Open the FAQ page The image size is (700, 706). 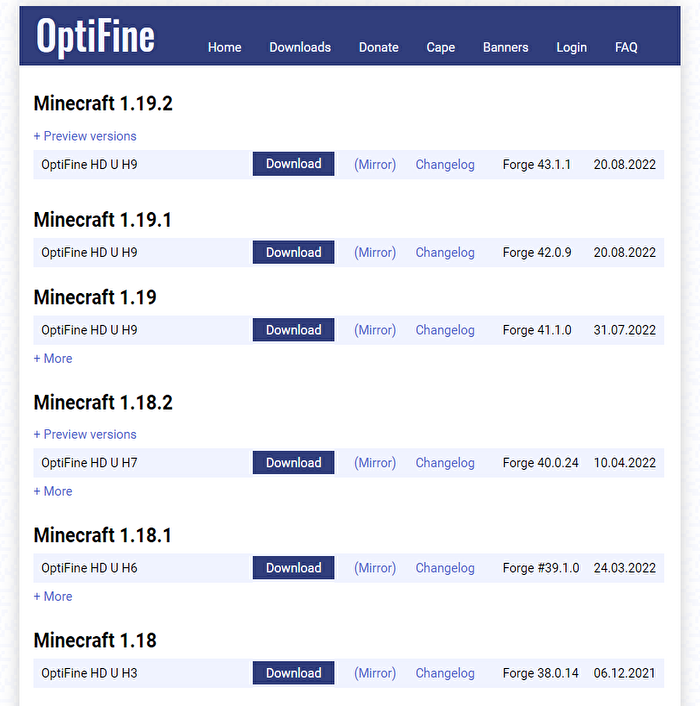tap(626, 47)
